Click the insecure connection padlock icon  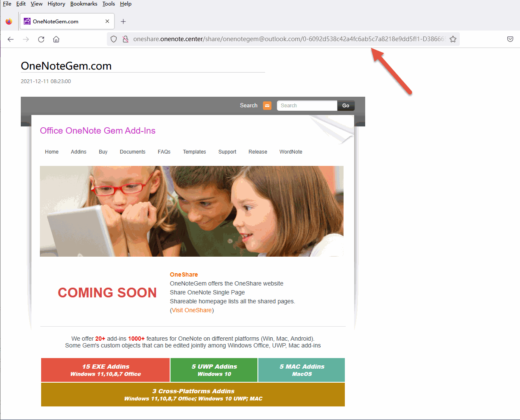126,39
